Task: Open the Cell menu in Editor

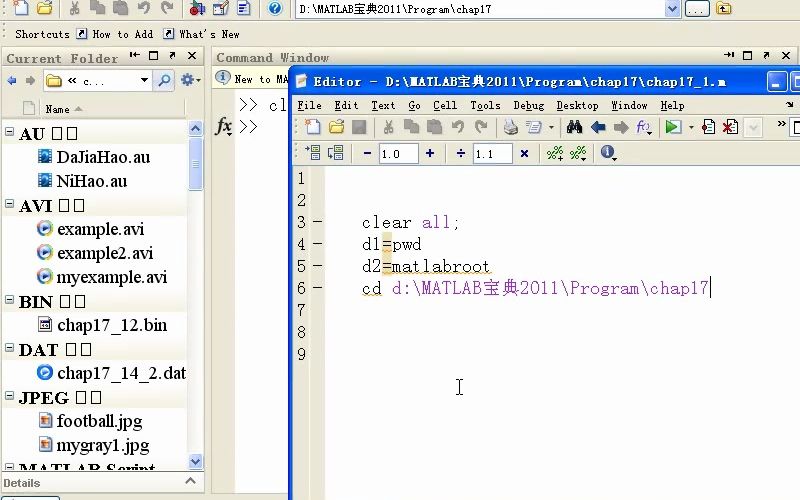Action: pos(445,105)
